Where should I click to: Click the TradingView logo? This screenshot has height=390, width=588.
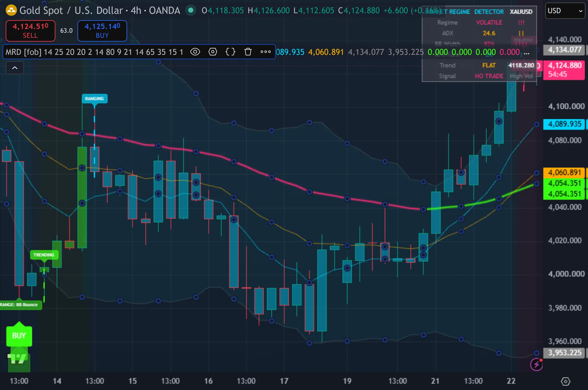(x=17, y=358)
